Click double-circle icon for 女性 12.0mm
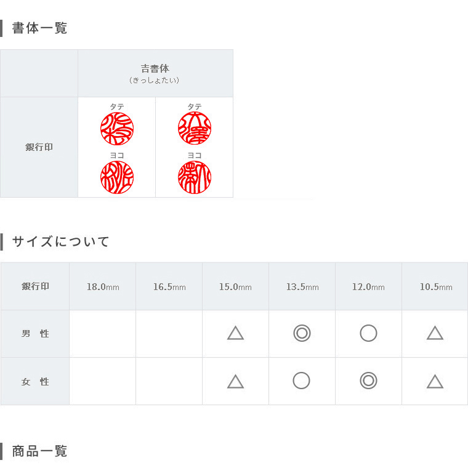The height and width of the screenshot is (476, 468). click(368, 381)
